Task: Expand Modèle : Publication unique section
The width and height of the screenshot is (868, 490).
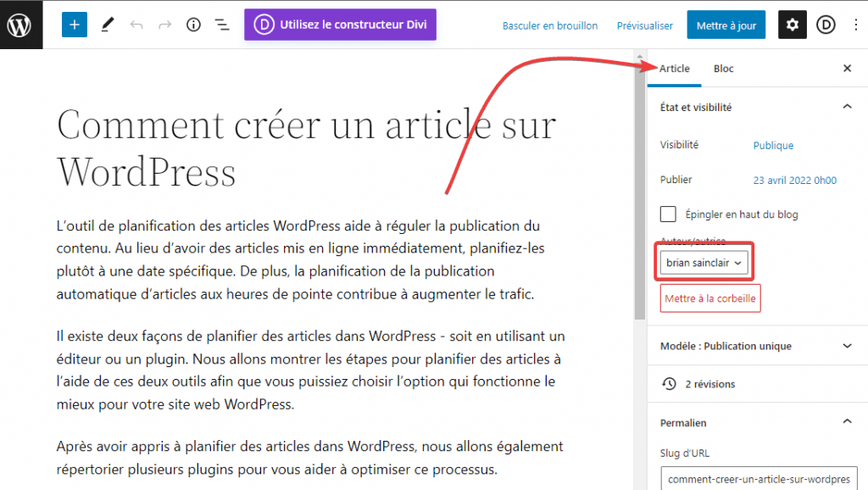Action: click(x=757, y=346)
